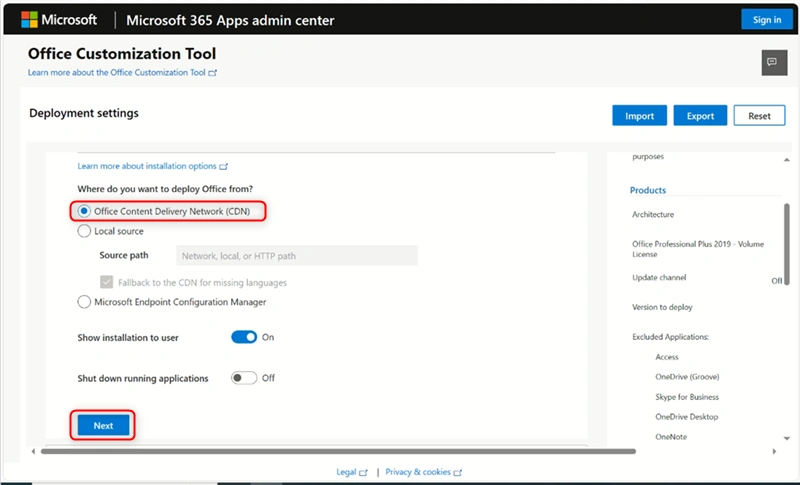Click Office Professional Plus 2019 - Volume License

698,249
